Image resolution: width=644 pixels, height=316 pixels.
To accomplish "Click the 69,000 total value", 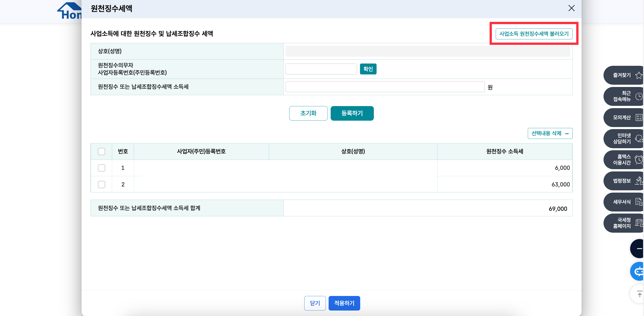I will click(x=558, y=209).
